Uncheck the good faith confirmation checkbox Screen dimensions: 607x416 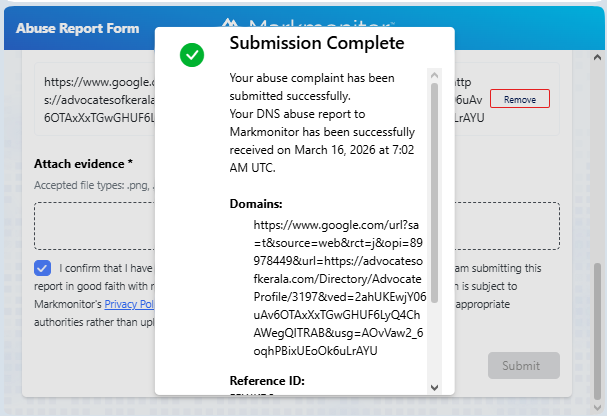tap(42, 268)
